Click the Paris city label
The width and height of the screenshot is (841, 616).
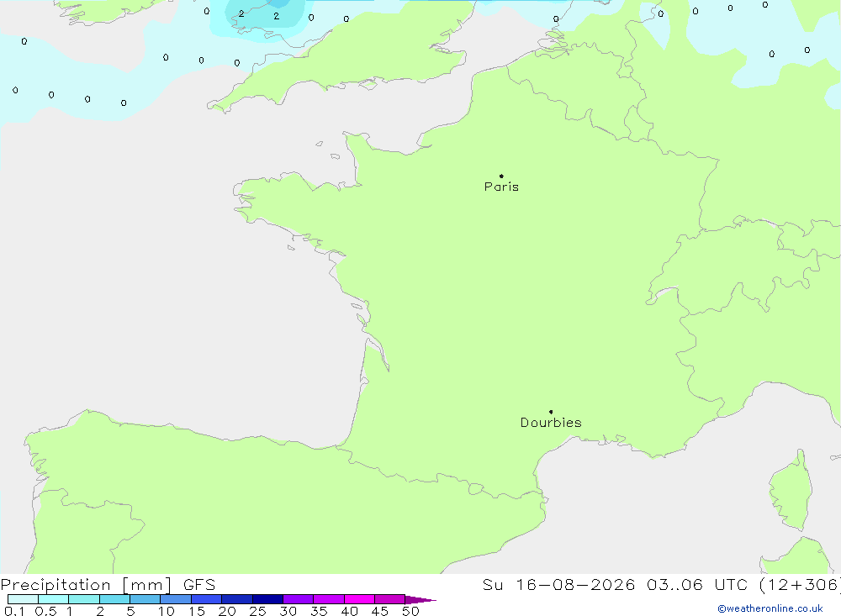(x=501, y=187)
